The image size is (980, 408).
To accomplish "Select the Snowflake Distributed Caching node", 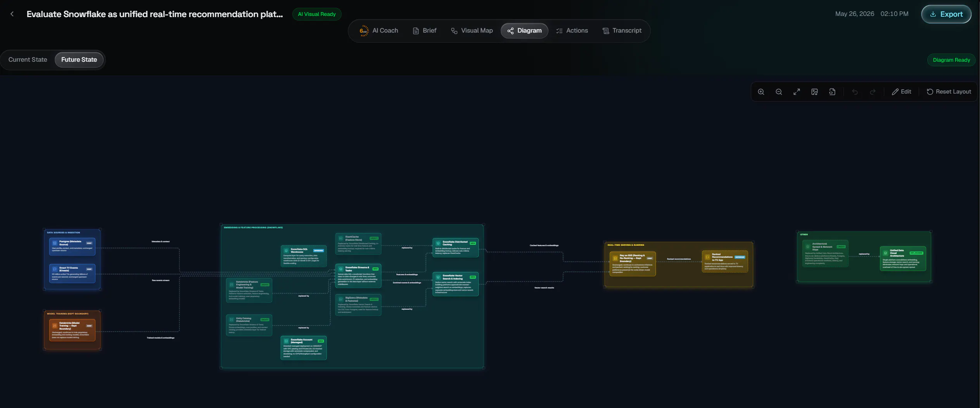I will [x=456, y=248].
